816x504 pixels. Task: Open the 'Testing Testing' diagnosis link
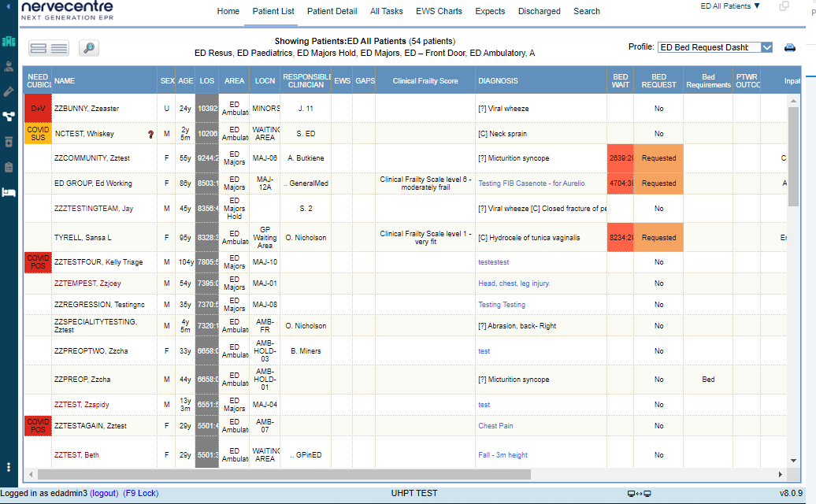click(x=502, y=305)
